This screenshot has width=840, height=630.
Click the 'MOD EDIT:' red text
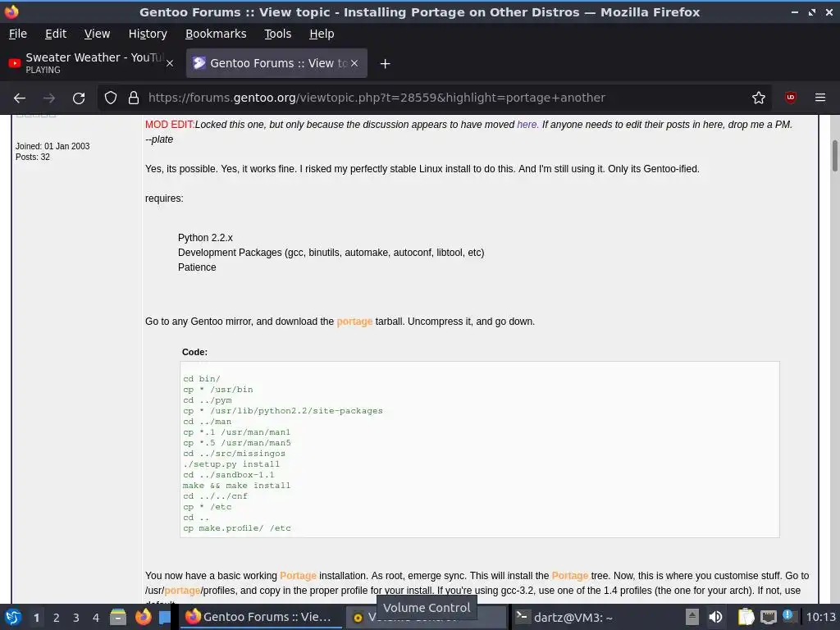[170, 125]
